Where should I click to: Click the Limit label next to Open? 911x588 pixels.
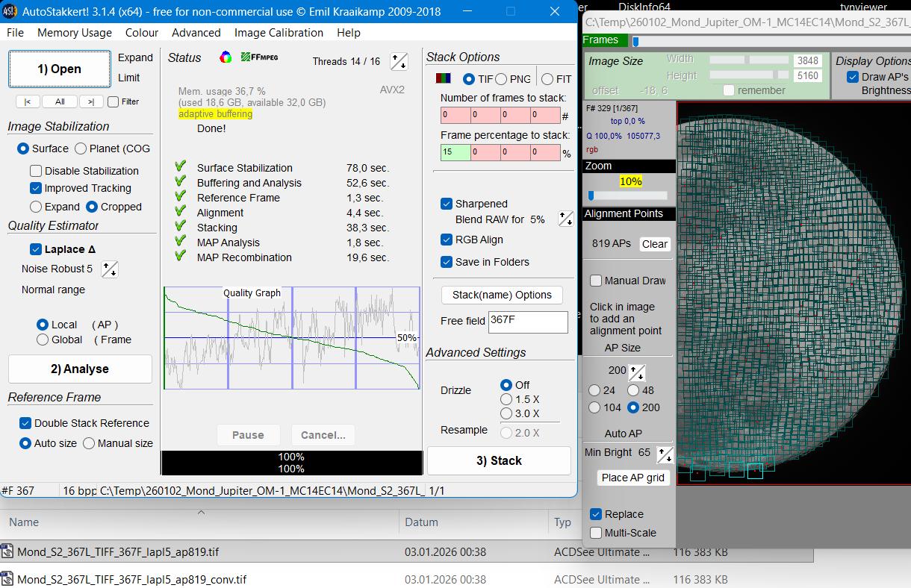pyautogui.click(x=128, y=78)
